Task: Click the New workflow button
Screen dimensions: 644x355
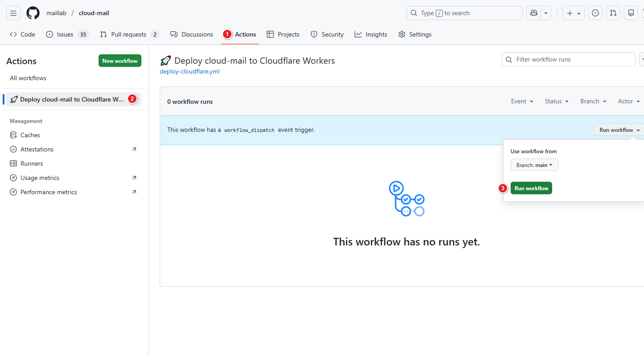Action: (x=120, y=61)
